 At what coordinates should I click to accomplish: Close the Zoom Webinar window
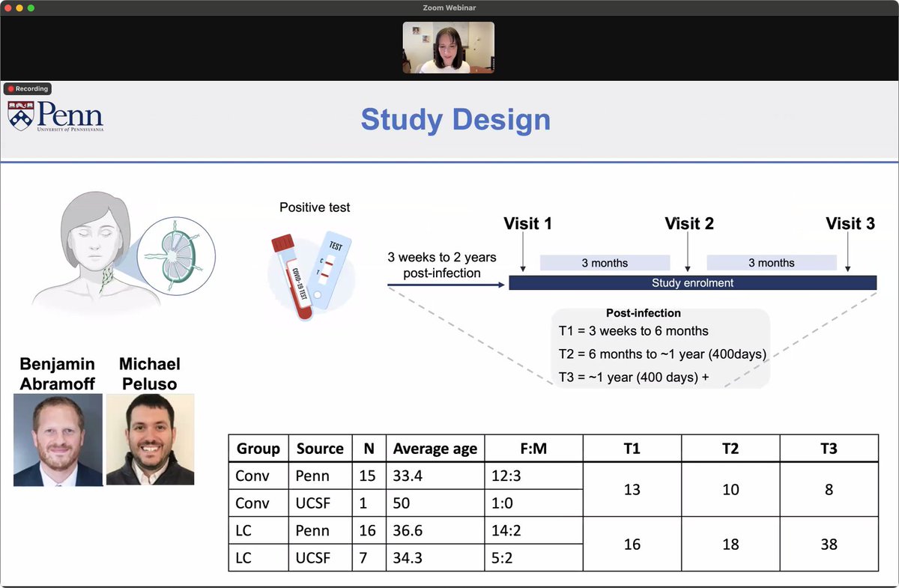click(7, 7)
